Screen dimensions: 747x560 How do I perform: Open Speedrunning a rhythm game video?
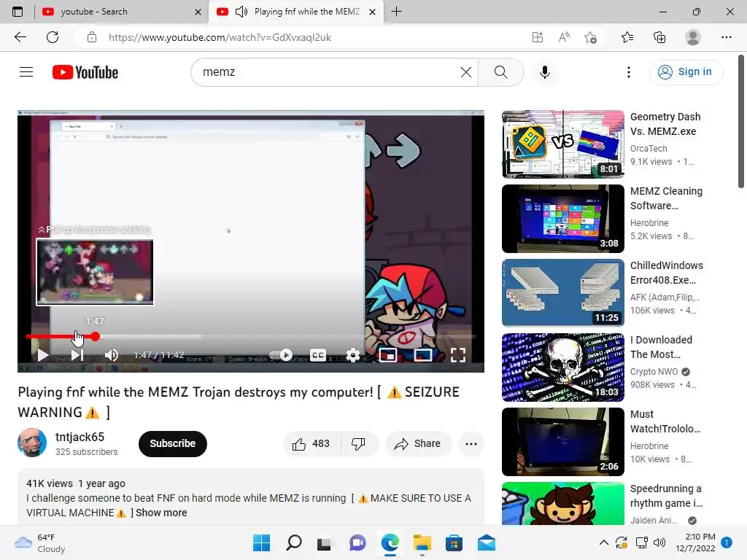tap(666, 496)
